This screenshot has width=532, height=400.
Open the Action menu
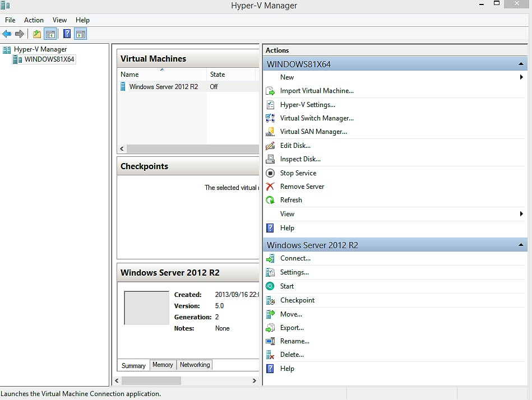coord(34,20)
